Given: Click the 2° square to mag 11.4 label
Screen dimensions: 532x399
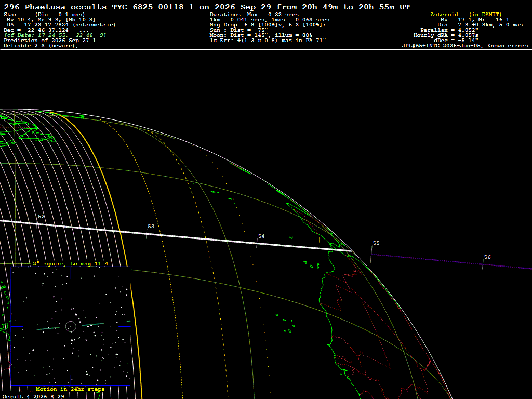Looking at the screenshot, I should click(x=70, y=263).
